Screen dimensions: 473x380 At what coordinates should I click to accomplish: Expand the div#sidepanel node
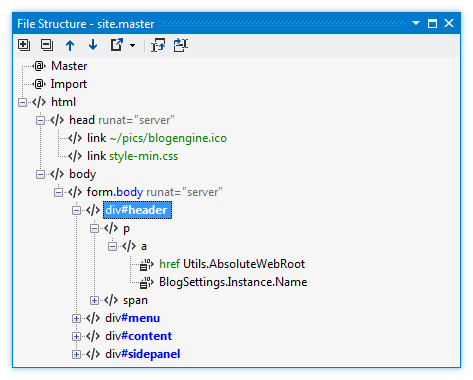pyautogui.click(x=76, y=354)
